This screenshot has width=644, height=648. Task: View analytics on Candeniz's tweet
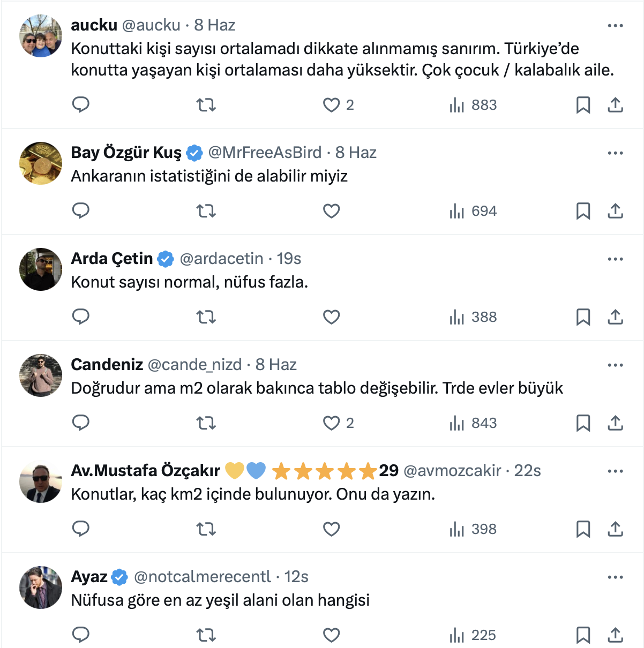(473, 423)
